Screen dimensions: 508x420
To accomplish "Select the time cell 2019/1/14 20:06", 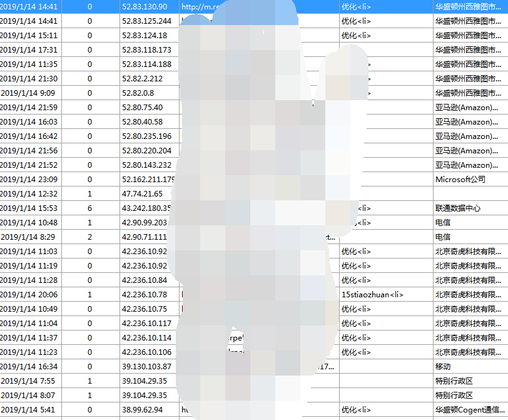I will pyautogui.click(x=29, y=295).
